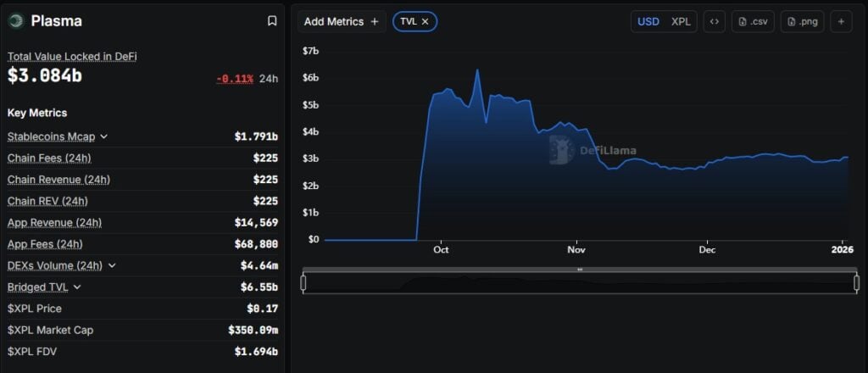Click the right handle of range slider
The image size is (868, 373).
(x=856, y=283)
